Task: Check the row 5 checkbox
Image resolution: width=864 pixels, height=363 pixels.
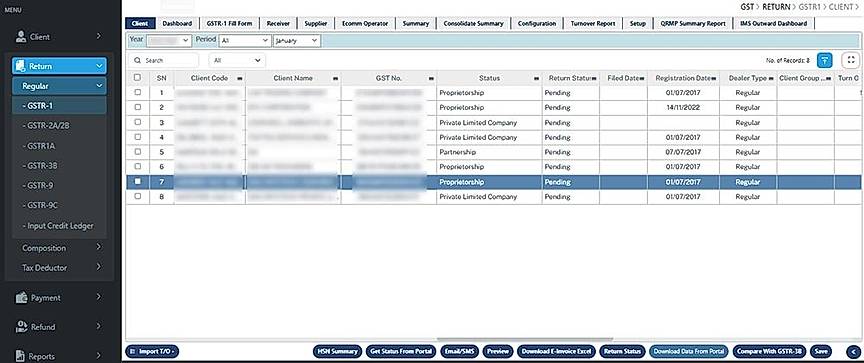Action: coord(137,151)
